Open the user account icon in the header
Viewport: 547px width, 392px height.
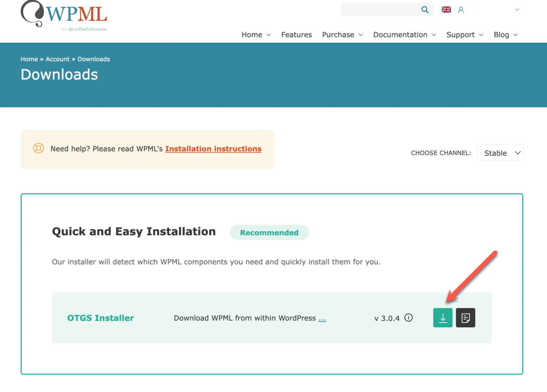461,10
